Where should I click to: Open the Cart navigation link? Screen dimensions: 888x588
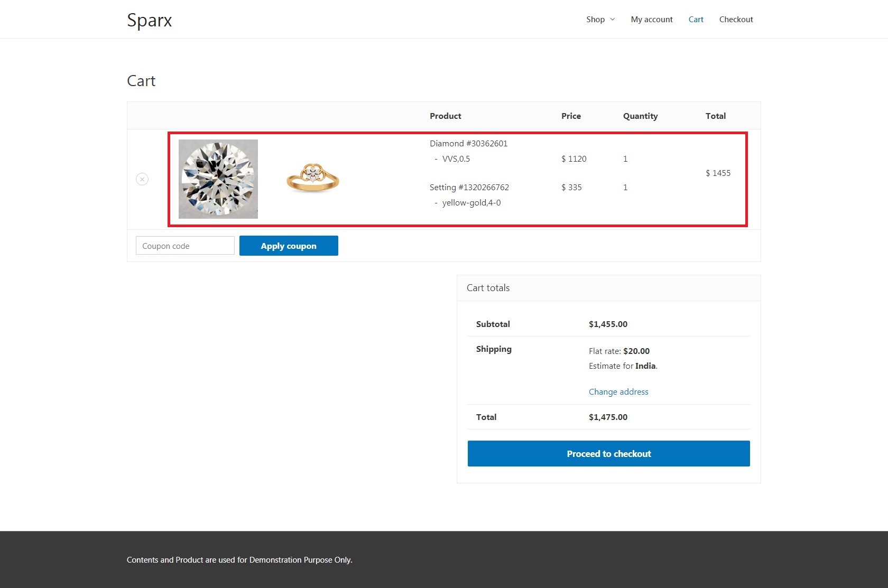(696, 20)
